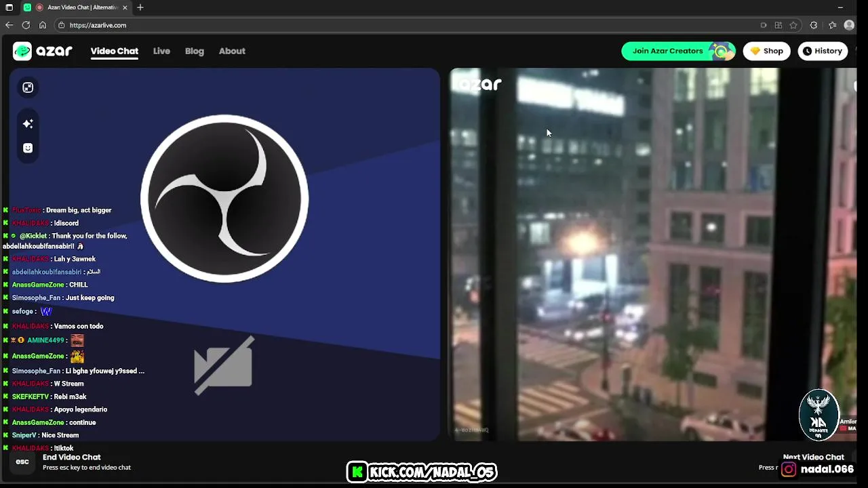Click the site info lock icon

[x=61, y=25]
